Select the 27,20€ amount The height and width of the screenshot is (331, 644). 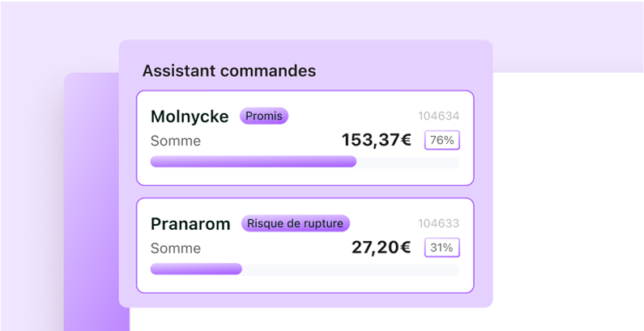(x=381, y=248)
